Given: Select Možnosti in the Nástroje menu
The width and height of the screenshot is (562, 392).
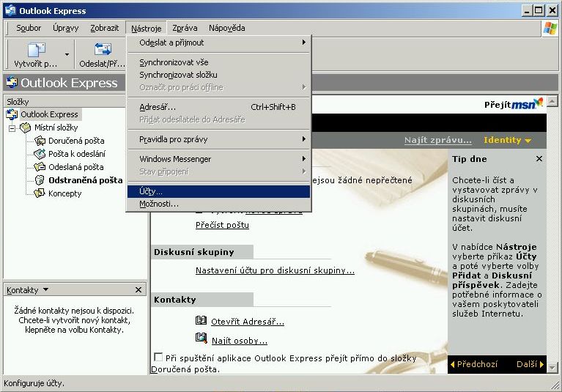Looking at the screenshot, I should tap(158, 204).
